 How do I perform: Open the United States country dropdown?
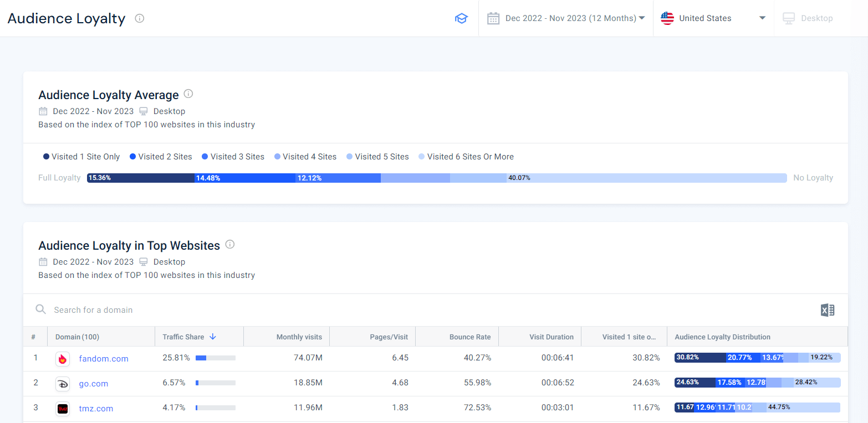pyautogui.click(x=713, y=18)
